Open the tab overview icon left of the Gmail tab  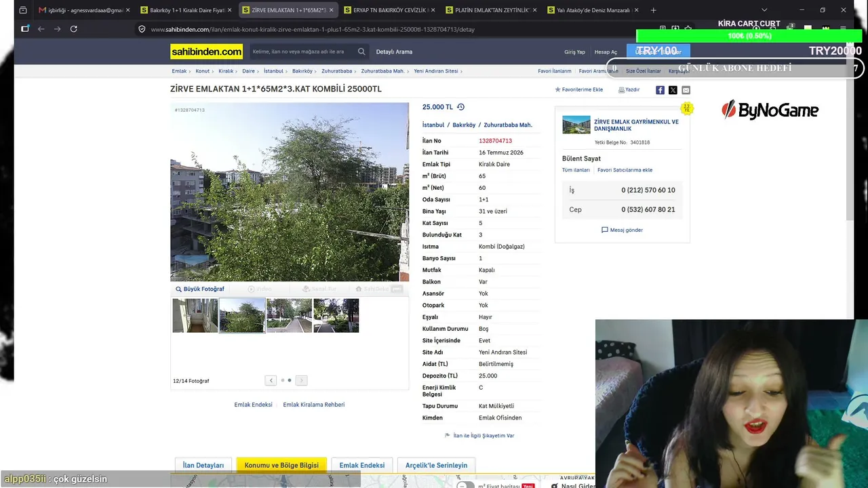22,10
